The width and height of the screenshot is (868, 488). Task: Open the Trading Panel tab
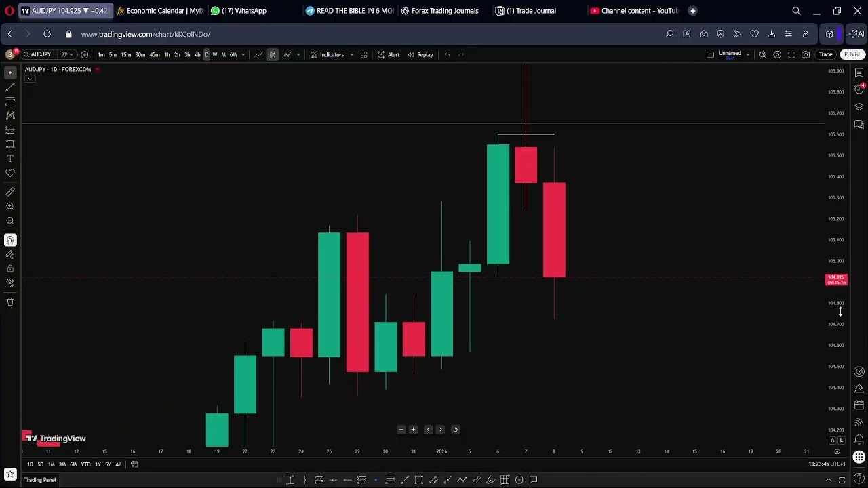[40, 480]
